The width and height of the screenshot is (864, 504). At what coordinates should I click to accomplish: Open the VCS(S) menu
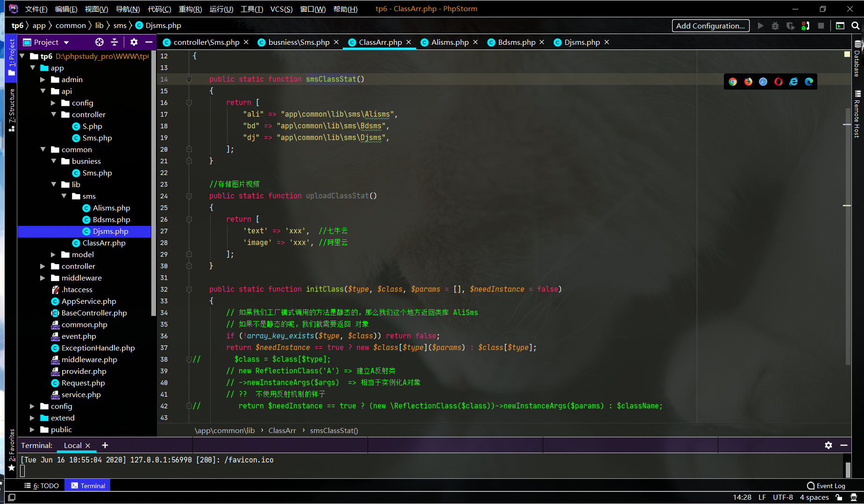(x=282, y=9)
